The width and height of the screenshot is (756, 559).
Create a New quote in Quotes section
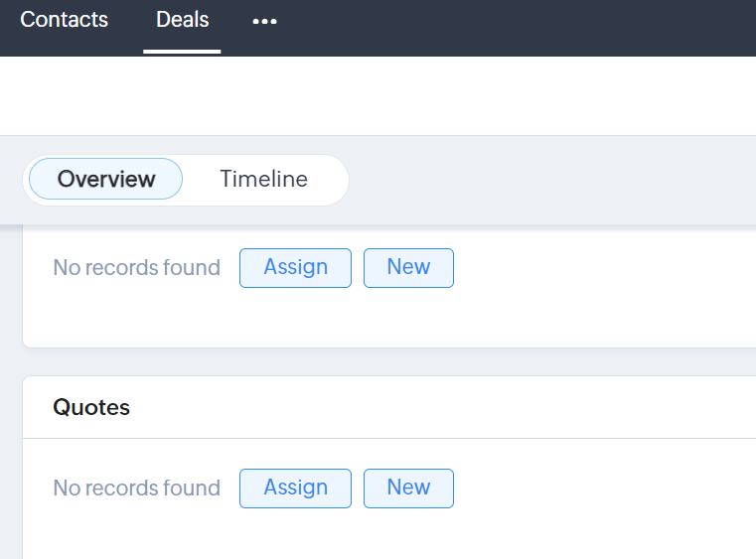(408, 489)
